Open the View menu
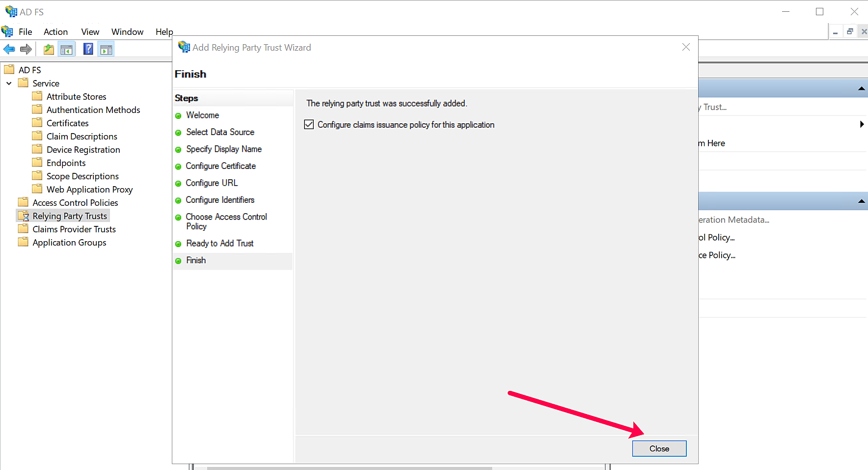 coord(90,32)
